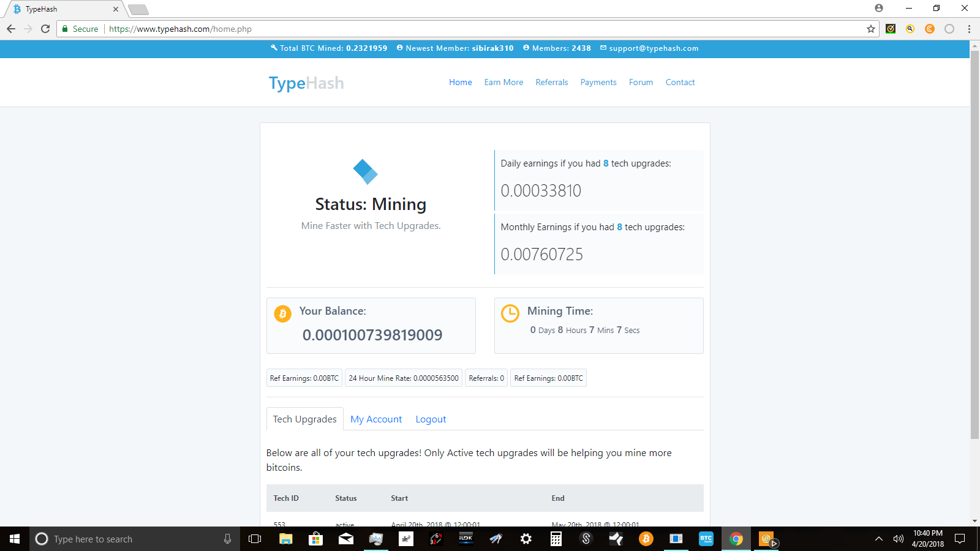Go back to the previous page
Viewport: 980px width, 551px height.
point(11,29)
